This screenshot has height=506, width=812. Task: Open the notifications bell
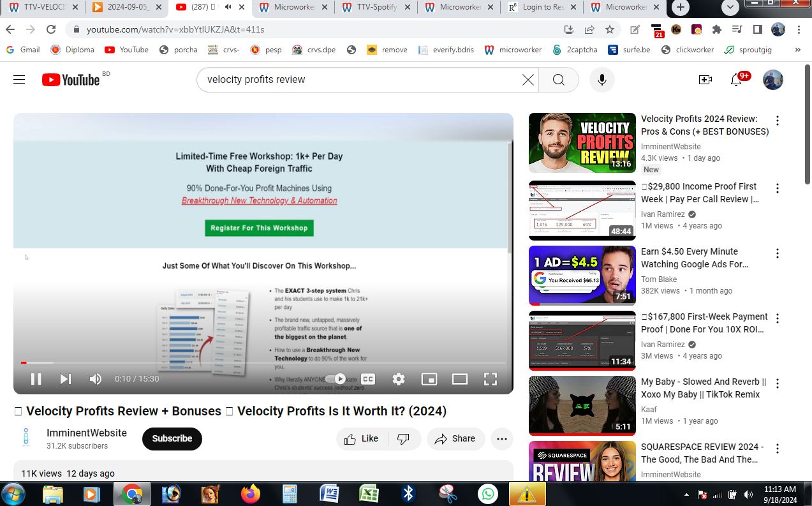click(x=736, y=80)
